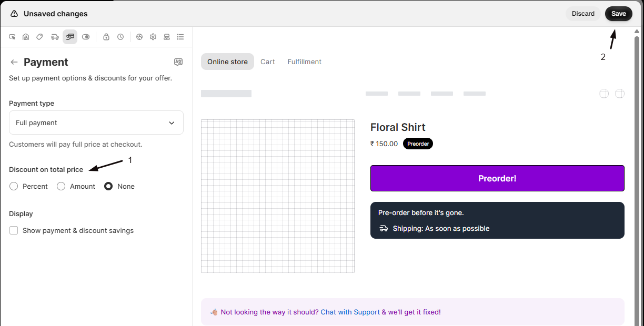Open the house-with-lock icon in the toolbar

tap(26, 37)
